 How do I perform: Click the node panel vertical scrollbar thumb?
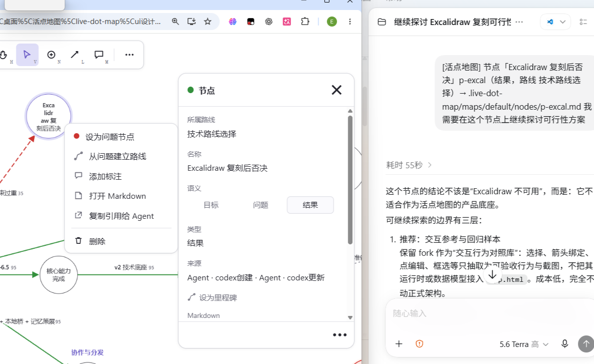click(350, 180)
